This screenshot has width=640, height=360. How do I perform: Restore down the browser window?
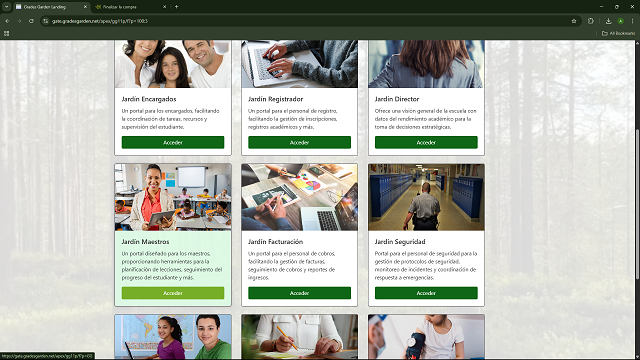click(617, 7)
